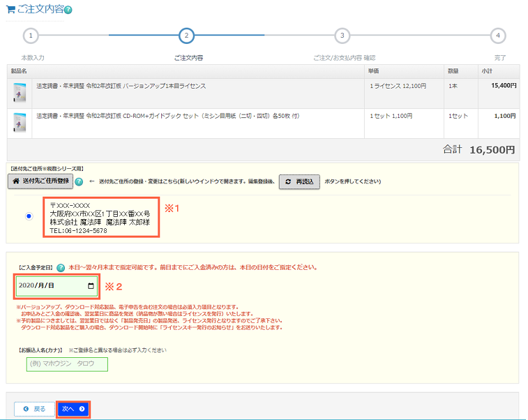The width and height of the screenshot is (528, 420).
Task: Focus the ご入金予定日 date input field
Action: [x=49, y=286]
